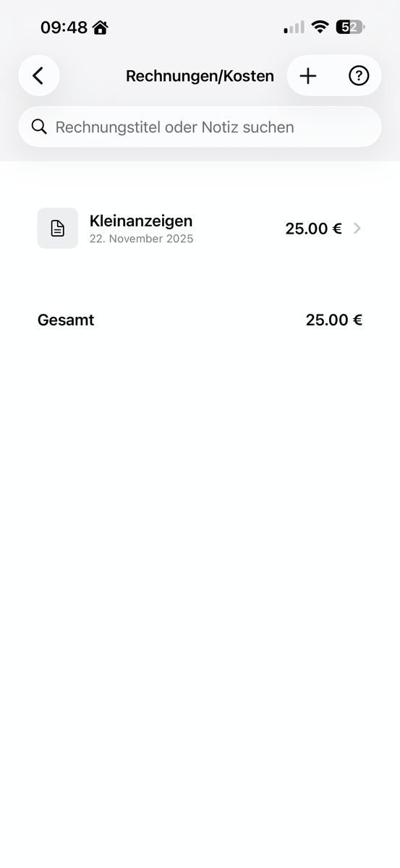Open help via the question mark icon
Viewport: 400px width, 868px height.
(x=359, y=75)
